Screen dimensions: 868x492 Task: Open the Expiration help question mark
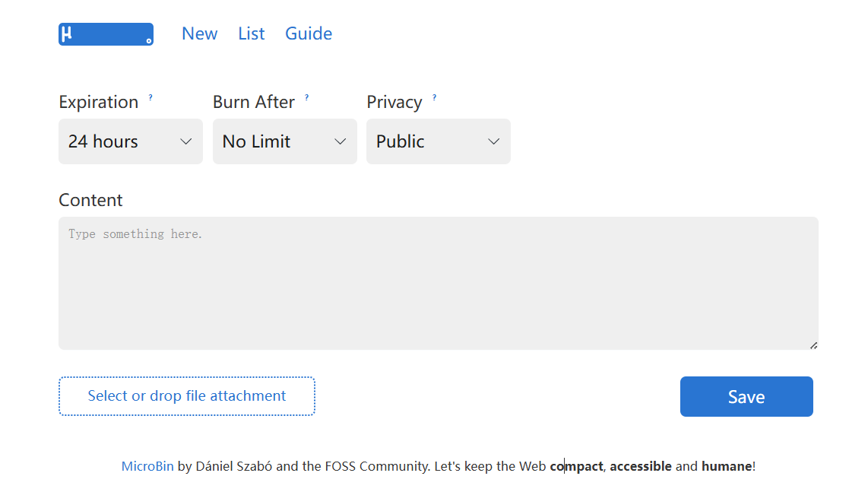(150, 97)
